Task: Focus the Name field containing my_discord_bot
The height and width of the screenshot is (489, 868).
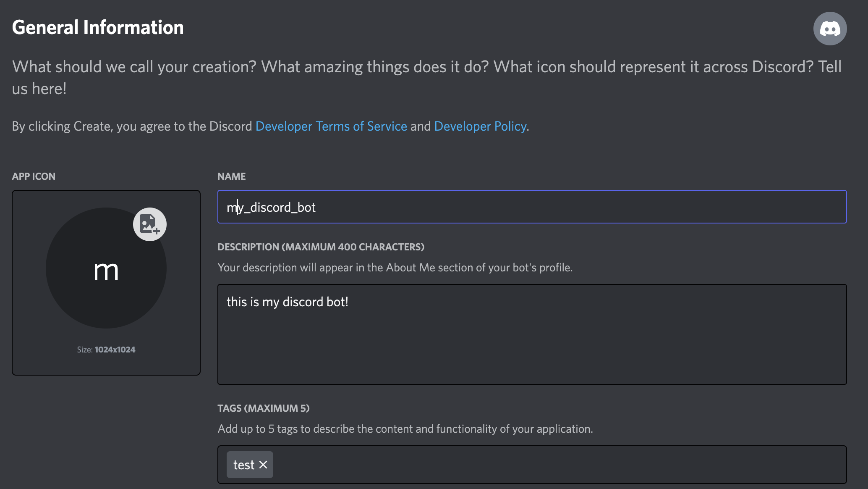Action: coord(531,207)
